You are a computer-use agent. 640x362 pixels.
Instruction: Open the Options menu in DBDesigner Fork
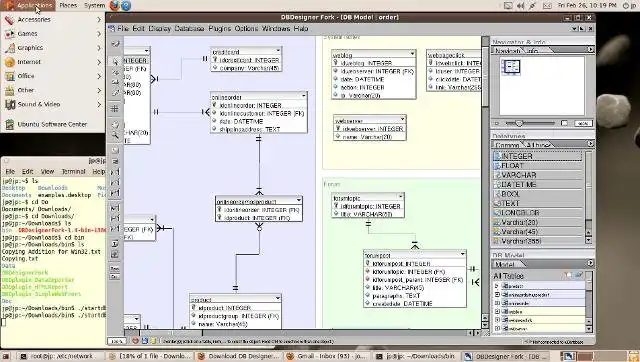247,29
